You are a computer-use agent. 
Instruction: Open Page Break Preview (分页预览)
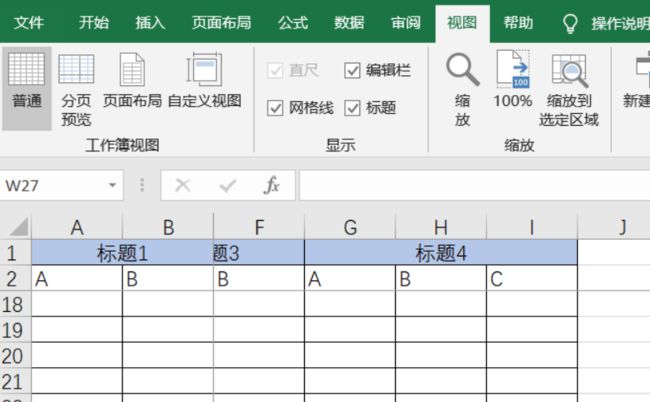tap(76, 90)
